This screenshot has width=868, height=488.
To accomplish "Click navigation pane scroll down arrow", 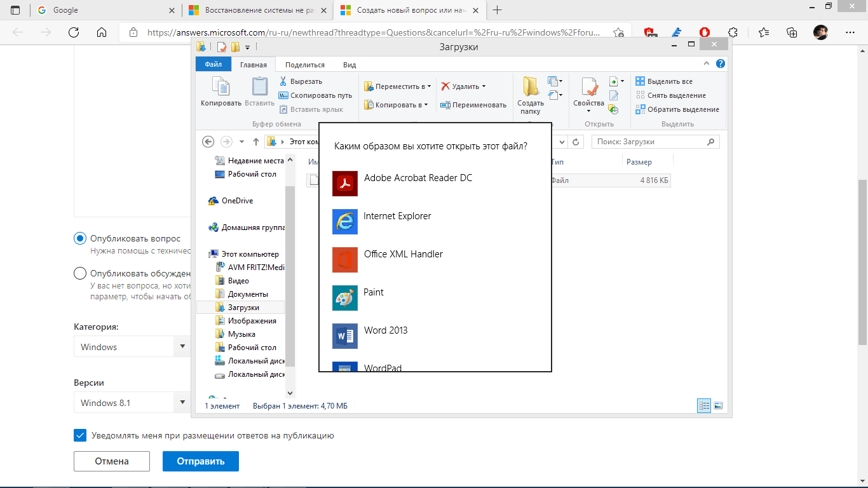I will (290, 393).
